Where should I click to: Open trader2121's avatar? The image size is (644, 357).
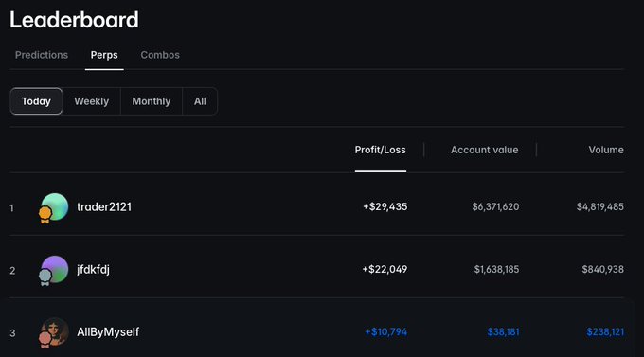point(55,206)
